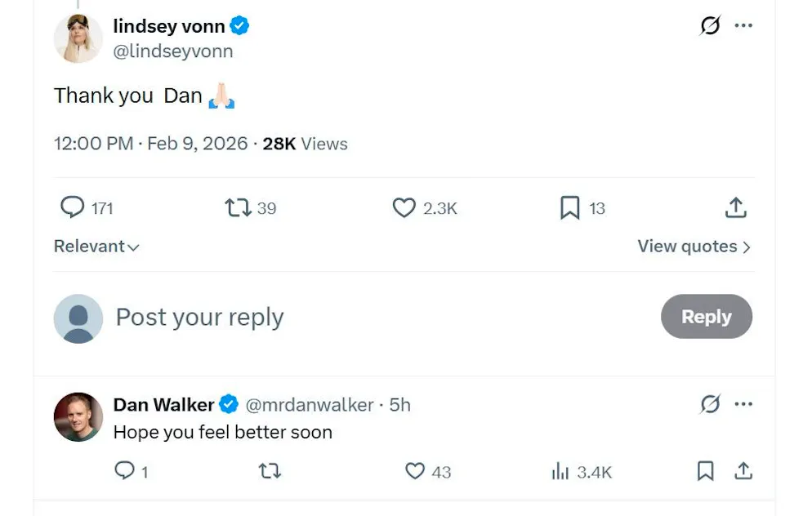
Task: Like Dan Walker's reply with the heart icon
Action: pyautogui.click(x=416, y=471)
